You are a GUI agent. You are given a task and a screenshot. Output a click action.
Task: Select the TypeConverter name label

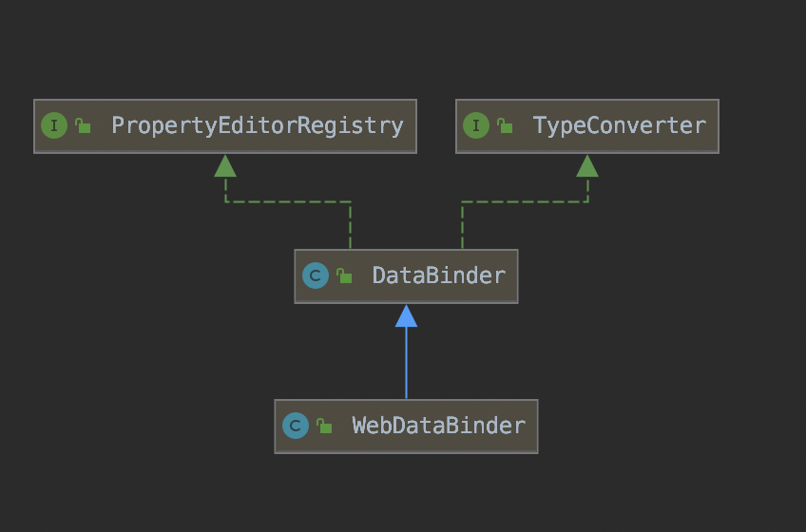[x=619, y=125]
